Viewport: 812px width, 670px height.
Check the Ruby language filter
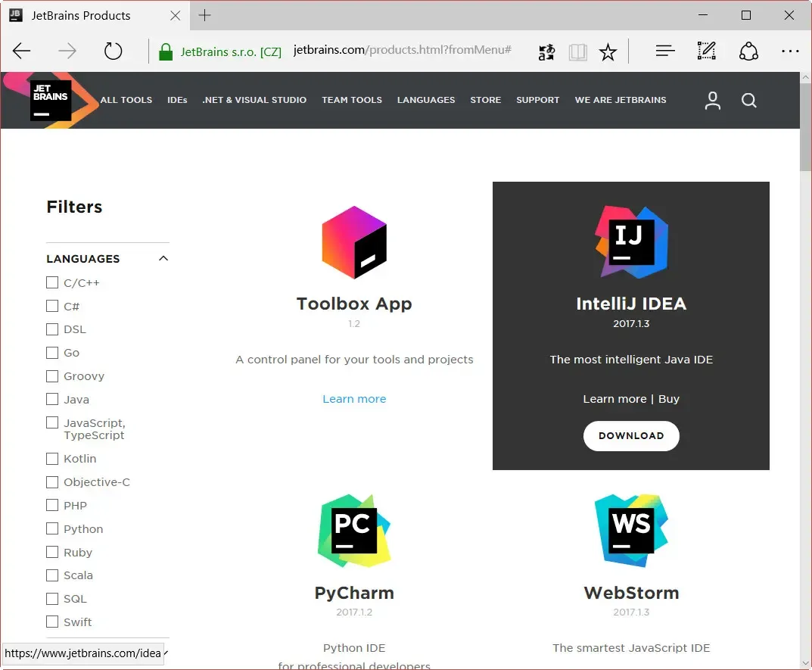(x=51, y=552)
